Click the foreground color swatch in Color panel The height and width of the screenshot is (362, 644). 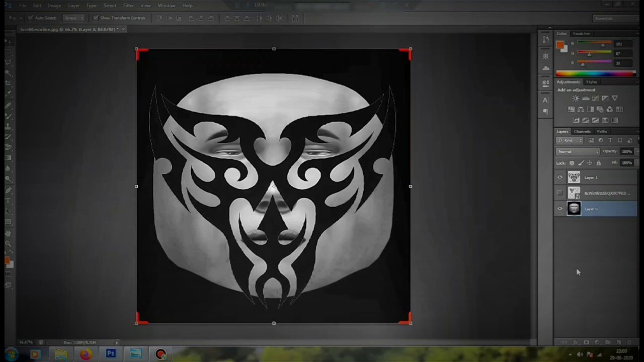pos(559,45)
